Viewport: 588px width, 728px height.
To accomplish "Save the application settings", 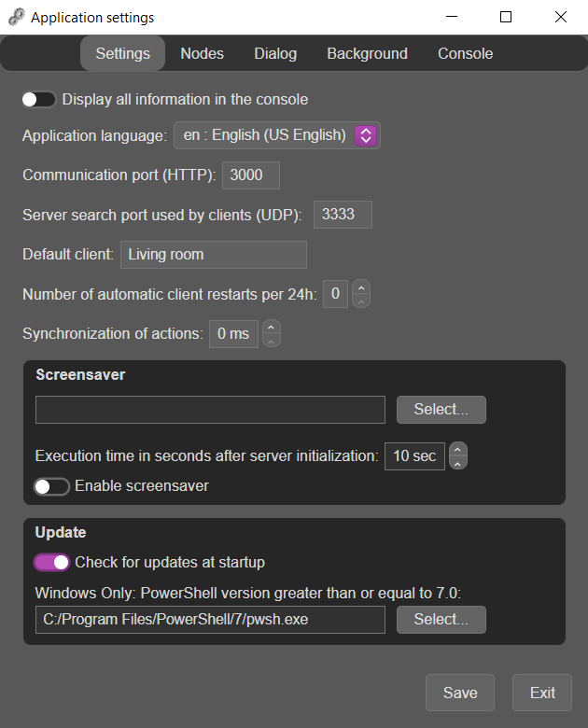I will coord(460,693).
